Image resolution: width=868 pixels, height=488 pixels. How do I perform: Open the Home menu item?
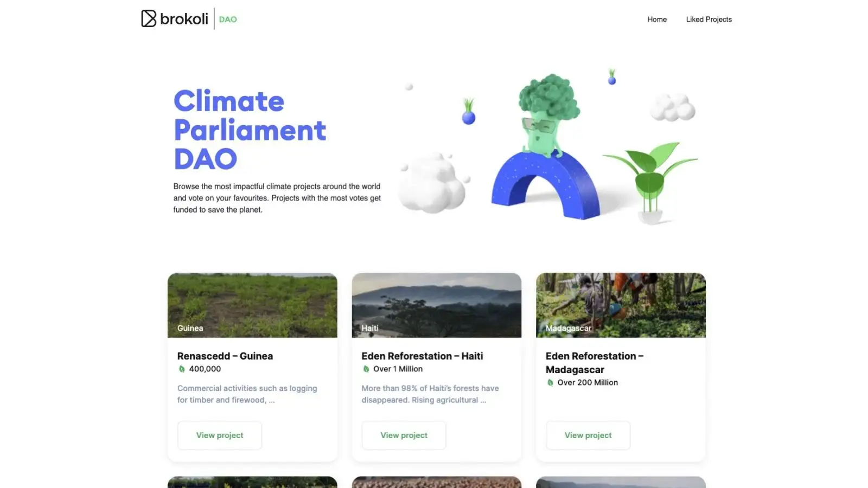[657, 20]
